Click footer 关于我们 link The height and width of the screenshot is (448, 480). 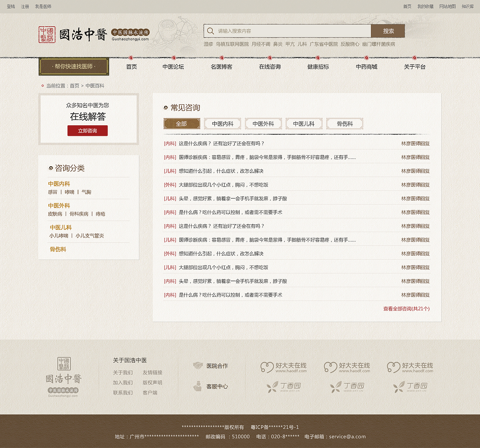(x=123, y=373)
